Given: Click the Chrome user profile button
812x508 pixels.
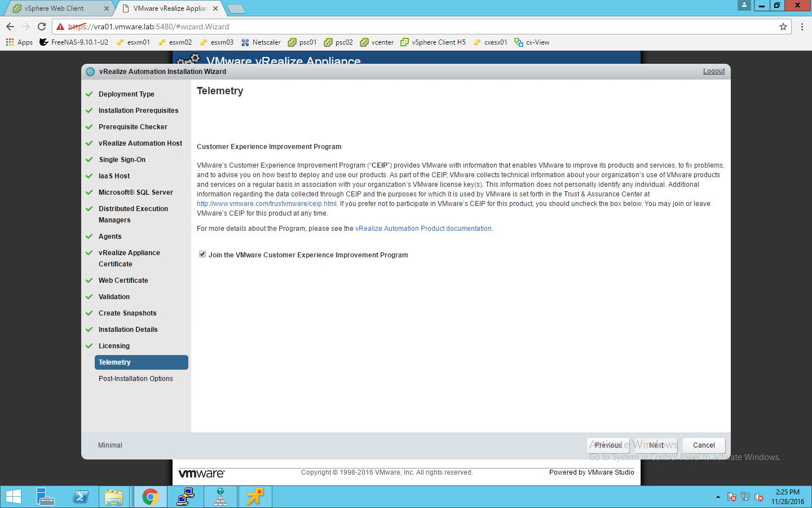Looking at the screenshot, I should tap(744, 5).
